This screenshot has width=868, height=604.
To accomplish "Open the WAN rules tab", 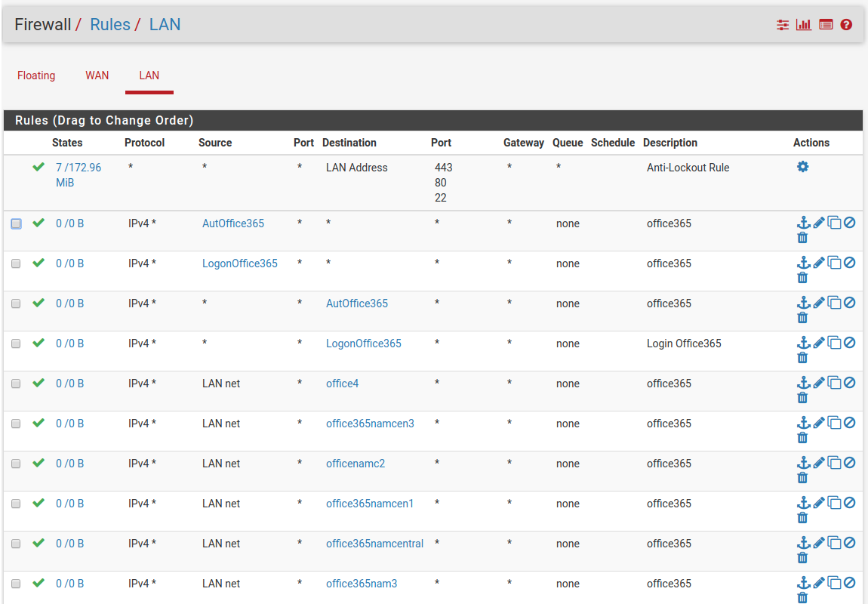I will pos(97,75).
